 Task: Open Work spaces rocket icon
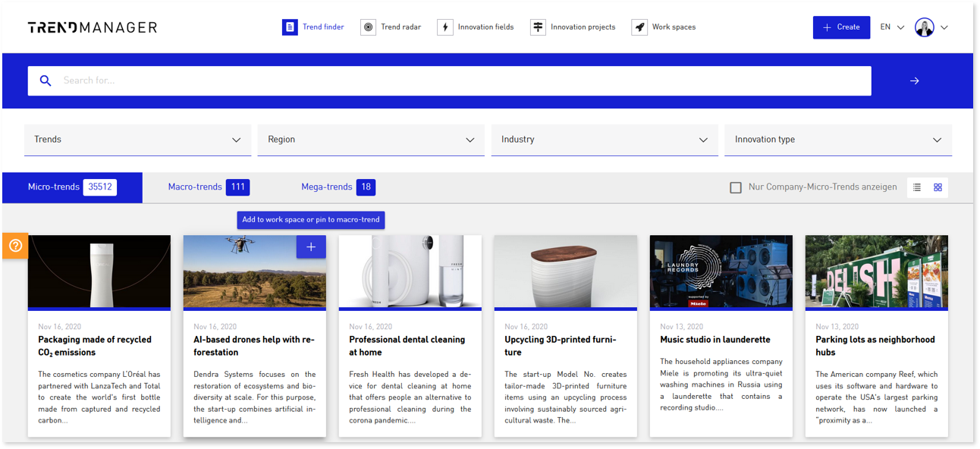point(639,27)
